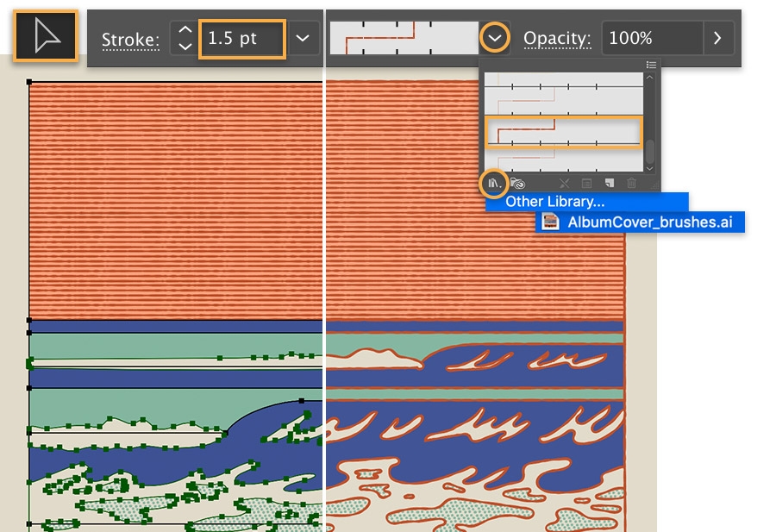776x532 pixels.
Task: Click the Delete Brush trash icon
Action: tap(631, 184)
